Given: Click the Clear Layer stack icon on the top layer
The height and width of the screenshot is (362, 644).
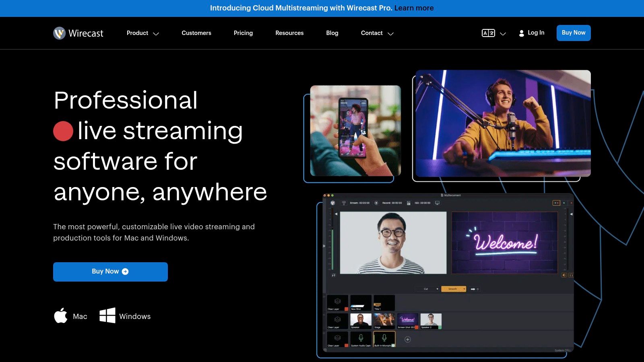Looking at the screenshot, I should pyautogui.click(x=337, y=302).
